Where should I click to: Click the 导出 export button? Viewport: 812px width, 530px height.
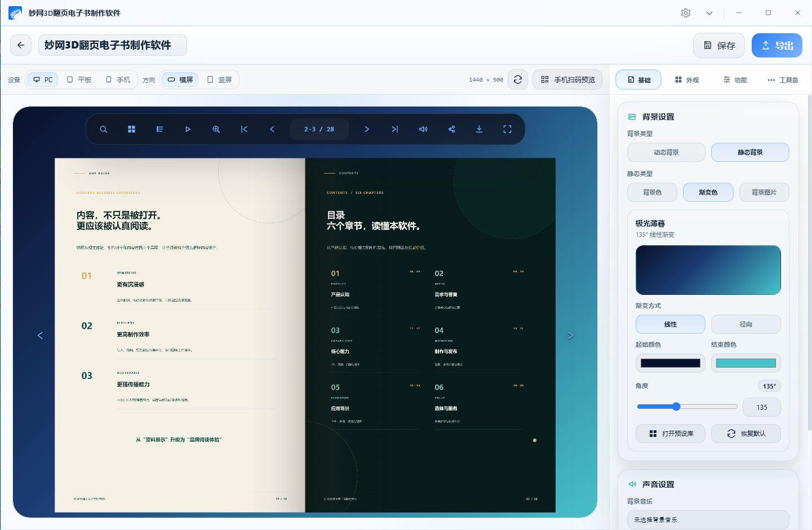coord(777,46)
